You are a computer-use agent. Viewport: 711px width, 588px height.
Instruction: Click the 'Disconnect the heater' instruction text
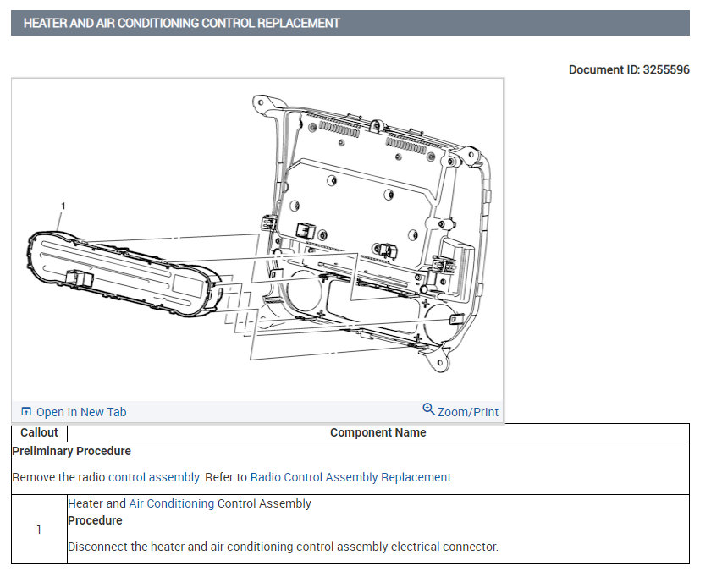(x=283, y=547)
